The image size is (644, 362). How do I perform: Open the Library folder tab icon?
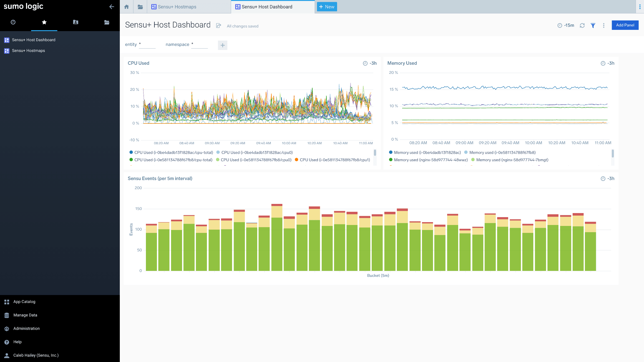pyautogui.click(x=140, y=7)
